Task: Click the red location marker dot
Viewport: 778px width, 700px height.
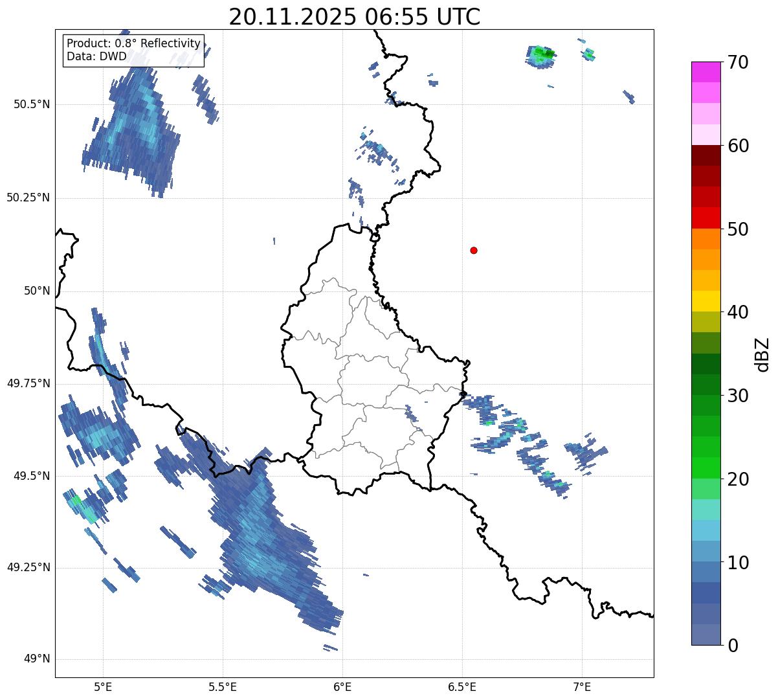Action: point(474,251)
